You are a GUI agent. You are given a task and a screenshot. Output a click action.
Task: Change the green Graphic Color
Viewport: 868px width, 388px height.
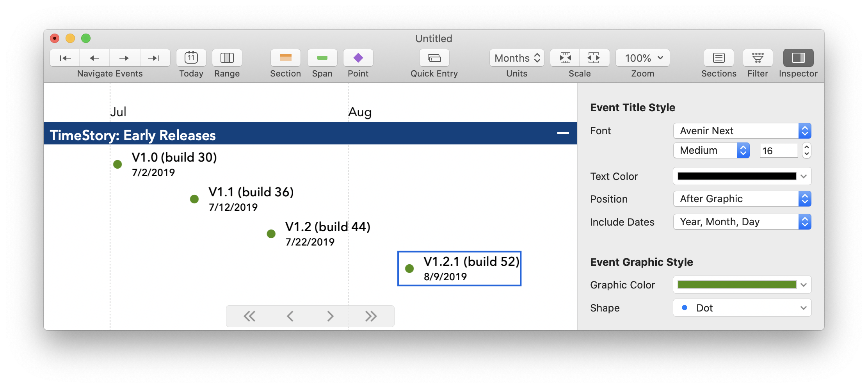coord(741,285)
